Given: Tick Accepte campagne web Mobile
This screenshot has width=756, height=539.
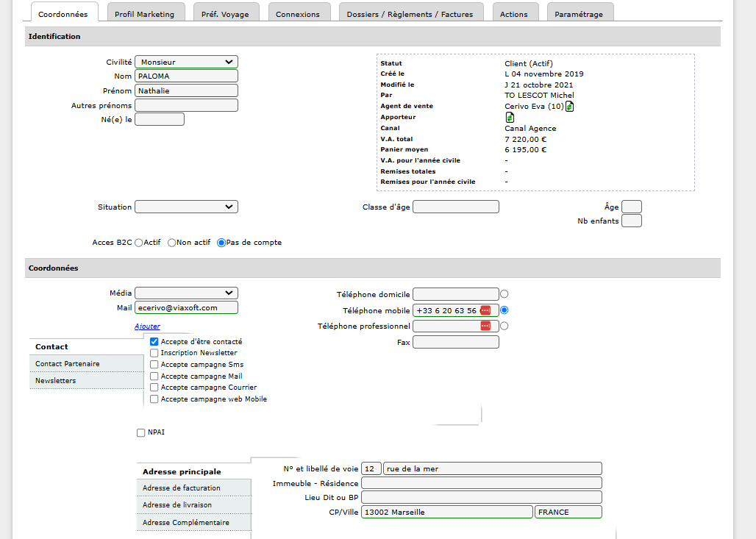Looking at the screenshot, I should pyautogui.click(x=154, y=399).
